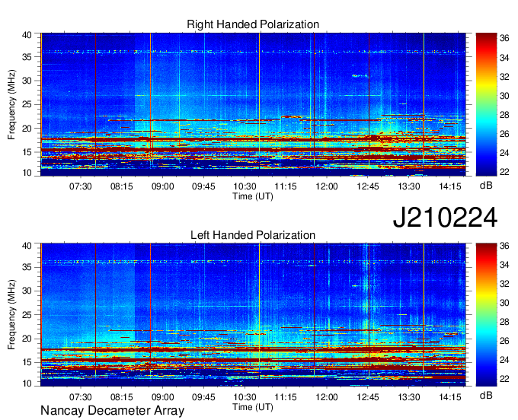This screenshot has height=420, width=518.
Task: Click the dB unit label of Left Handed colorbar
Action: (x=486, y=396)
